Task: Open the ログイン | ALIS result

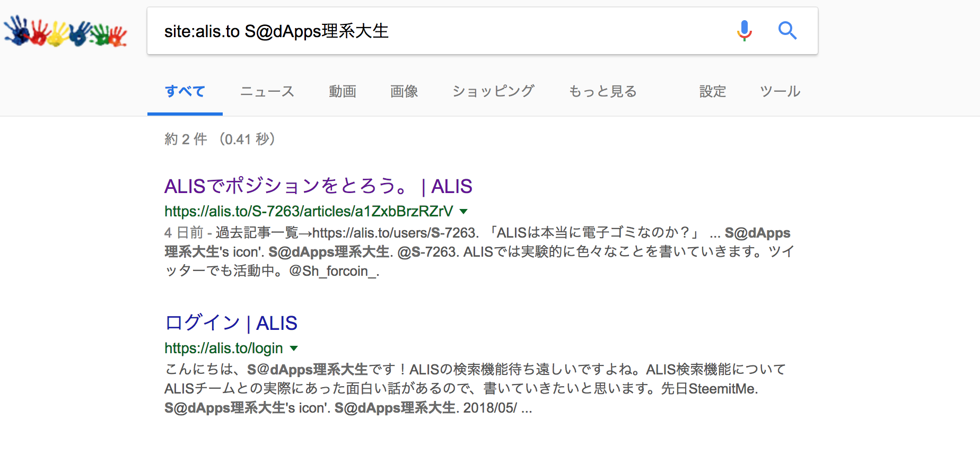Action: [231, 323]
